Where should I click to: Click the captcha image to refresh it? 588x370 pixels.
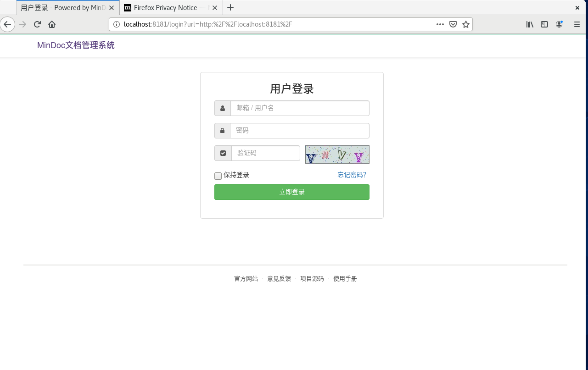tap(337, 155)
